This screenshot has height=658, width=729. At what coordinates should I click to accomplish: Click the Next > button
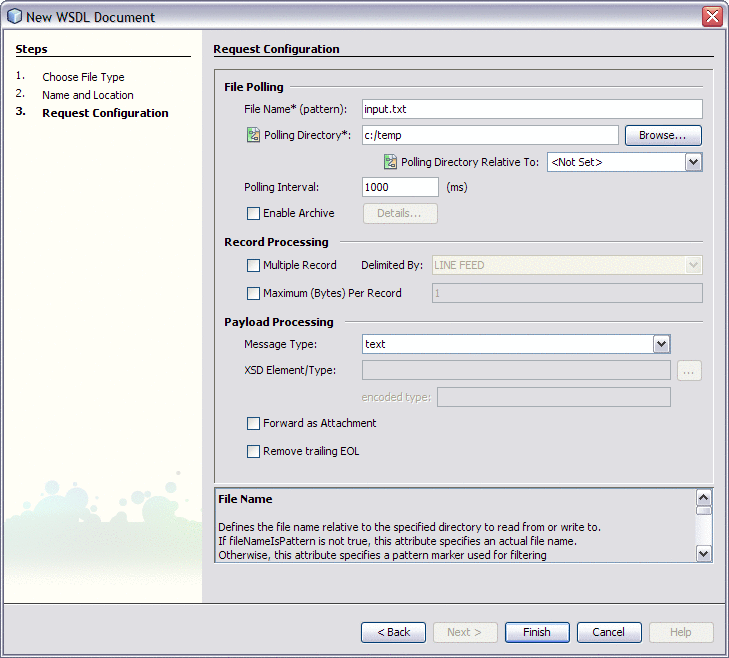(x=465, y=632)
